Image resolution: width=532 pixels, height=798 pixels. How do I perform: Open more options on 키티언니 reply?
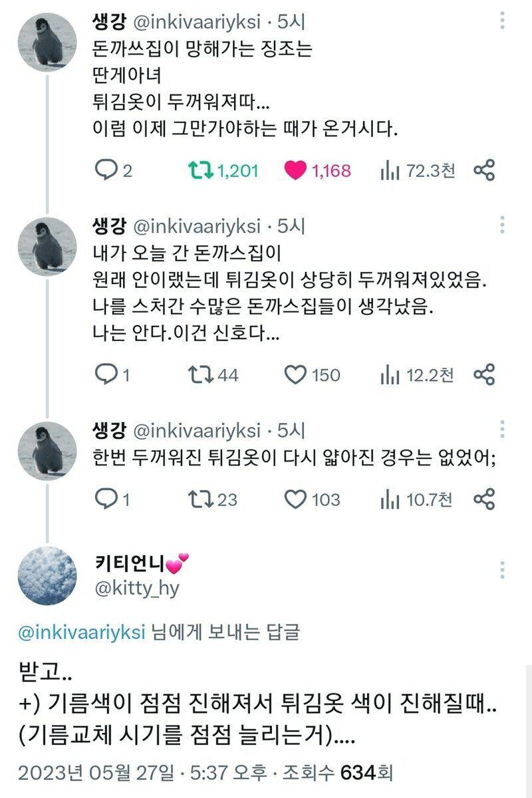tap(502, 570)
